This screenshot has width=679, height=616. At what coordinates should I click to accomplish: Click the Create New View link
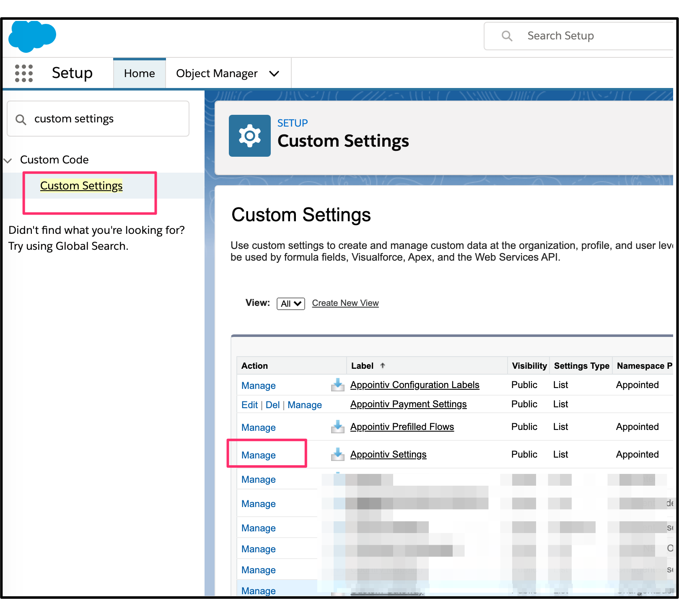click(345, 303)
